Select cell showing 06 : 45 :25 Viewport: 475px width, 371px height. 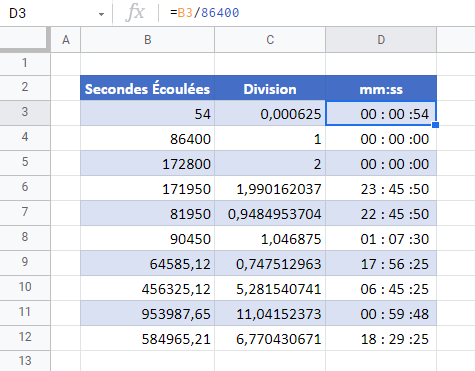click(381, 288)
